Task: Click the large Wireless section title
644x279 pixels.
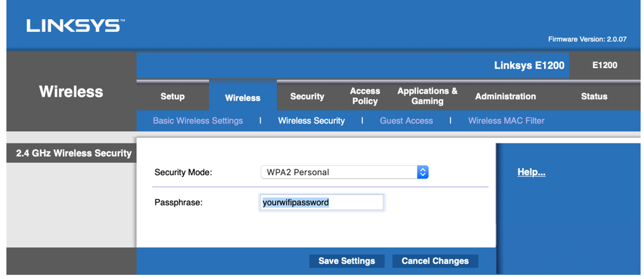Action: coord(71,91)
